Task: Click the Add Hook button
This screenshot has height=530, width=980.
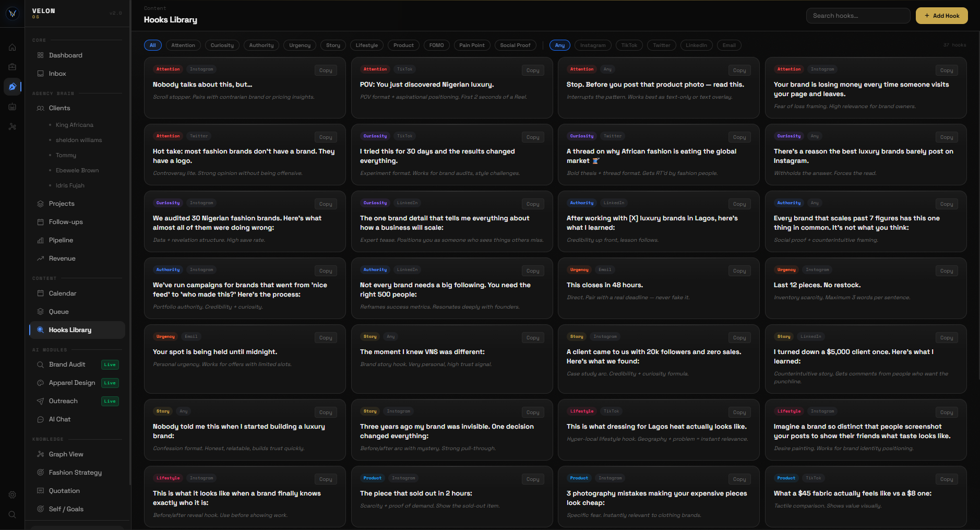Action: point(942,16)
